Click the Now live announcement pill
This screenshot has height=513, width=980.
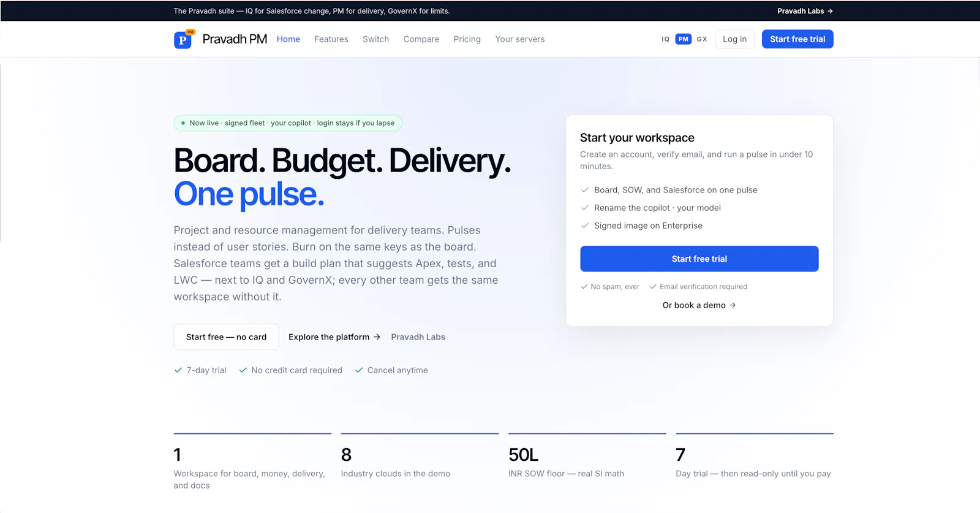288,123
